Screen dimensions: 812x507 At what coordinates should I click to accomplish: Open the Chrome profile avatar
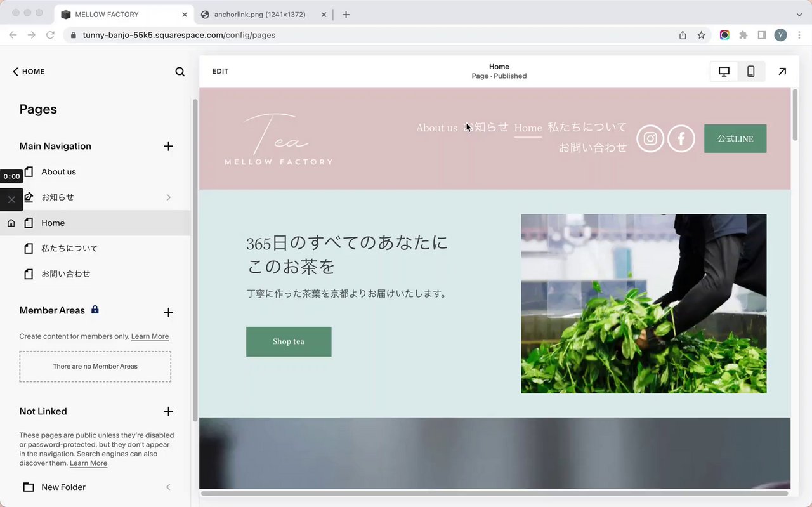click(780, 35)
